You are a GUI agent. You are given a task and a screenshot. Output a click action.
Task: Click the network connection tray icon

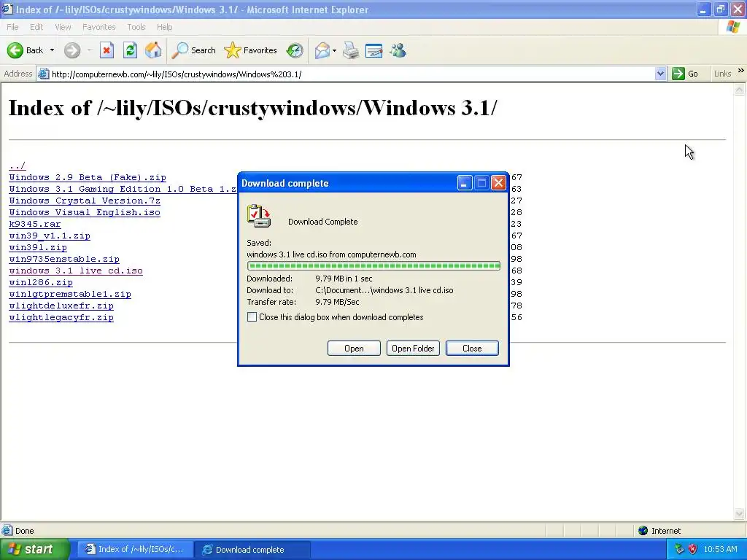pyautogui.click(x=679, y=549)
